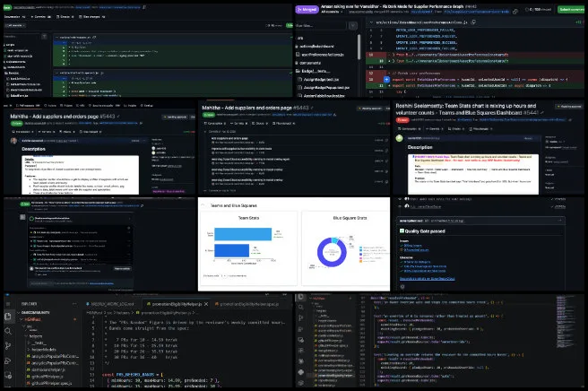Viewport: 588px width, 391px height.
Task: Open Explorer icon in bottom-left VS Code
Action: [8, 317]
